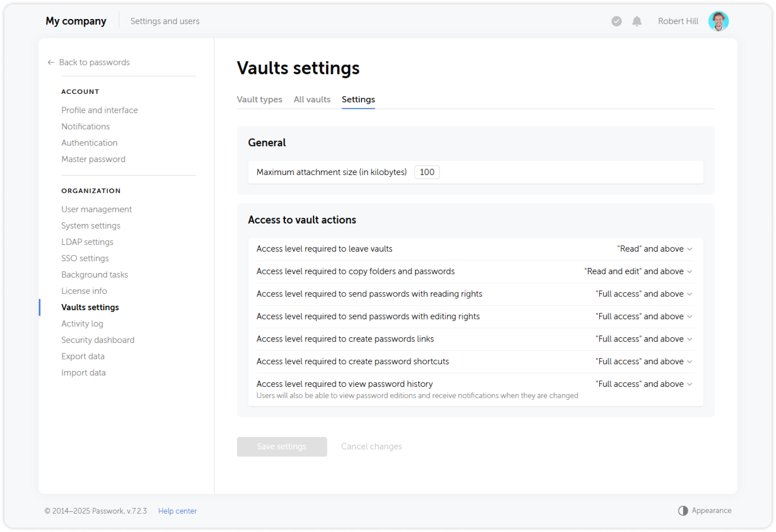Open the All vaults tab
This screenshot has width=776, height=532.
312,99
